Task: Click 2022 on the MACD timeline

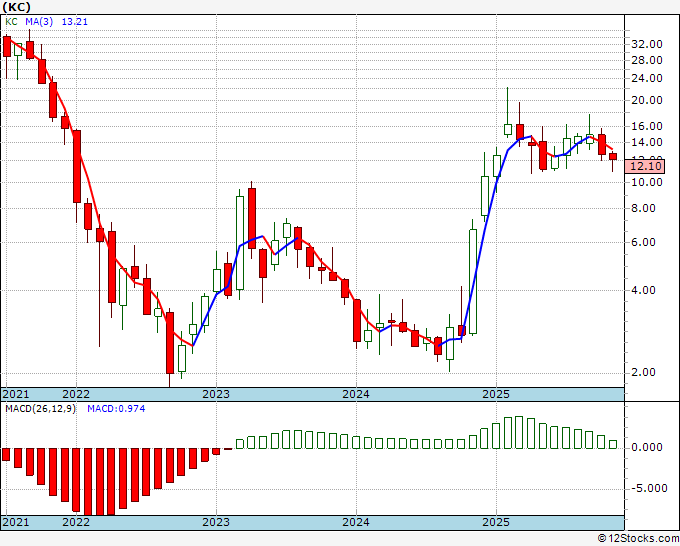Action: coord(76,522)
